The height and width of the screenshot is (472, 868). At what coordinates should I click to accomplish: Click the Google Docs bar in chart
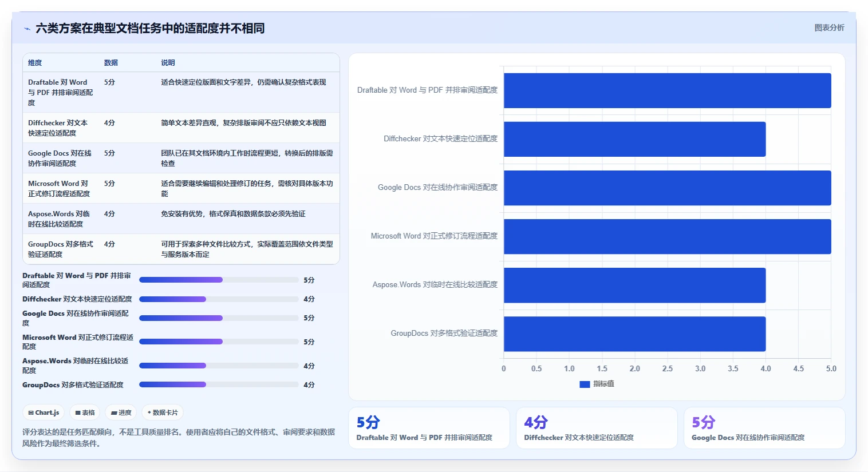tap(667, 188)
